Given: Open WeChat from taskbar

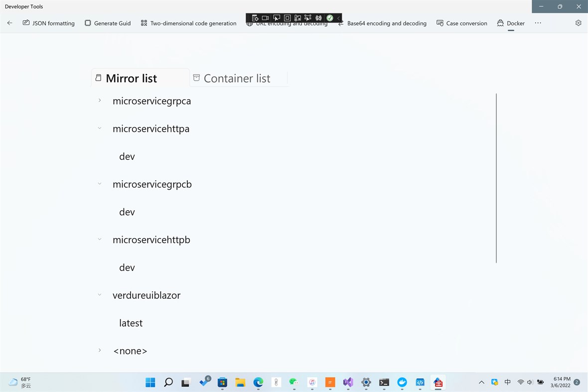Looking at the screenshot, I should pyautogui.click(x=294, y=382).
